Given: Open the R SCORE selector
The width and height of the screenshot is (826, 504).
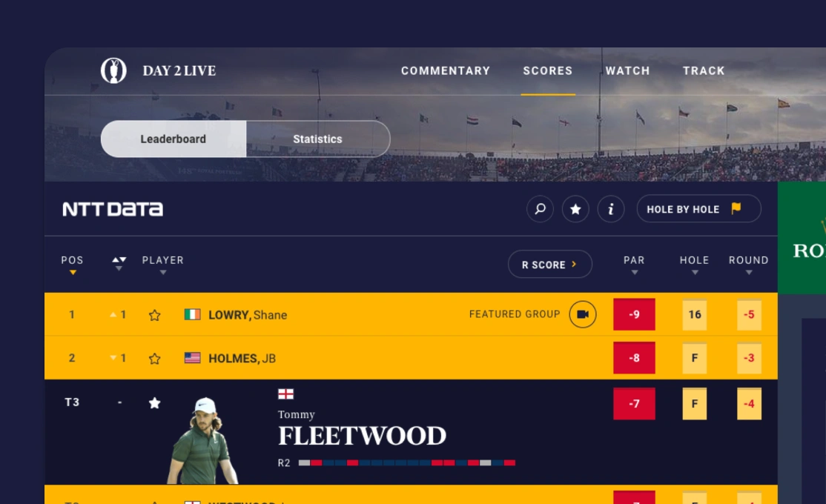Looking at the screenshot, I should click(549, 265).
